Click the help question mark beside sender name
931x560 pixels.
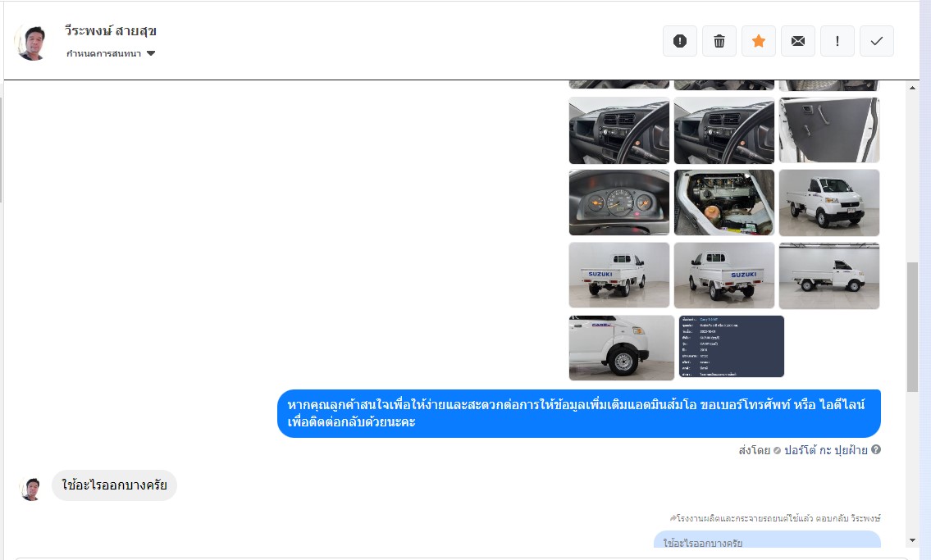click(876, 450)
